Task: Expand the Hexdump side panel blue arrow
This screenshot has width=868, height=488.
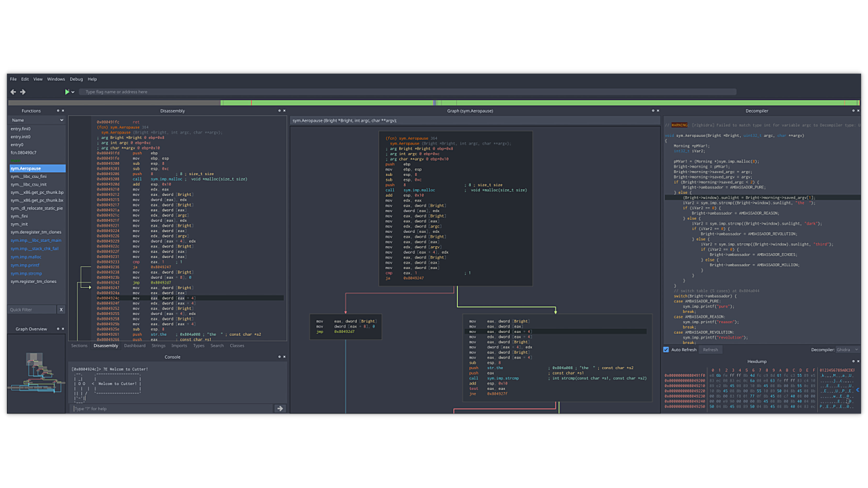Action: (x=859, y=390)
